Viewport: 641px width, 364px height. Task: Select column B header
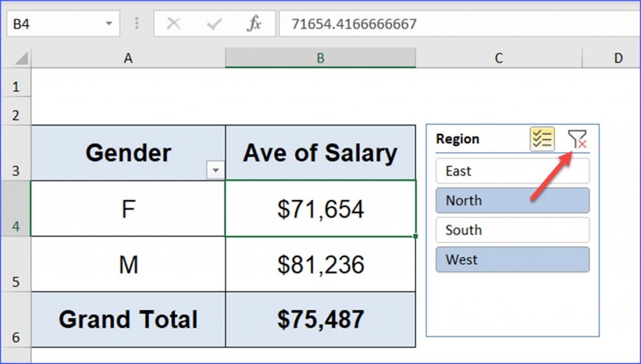320,58
